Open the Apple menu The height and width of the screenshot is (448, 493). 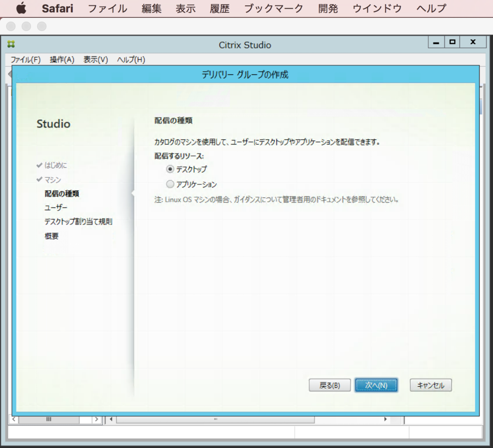[x=21, y=8]
